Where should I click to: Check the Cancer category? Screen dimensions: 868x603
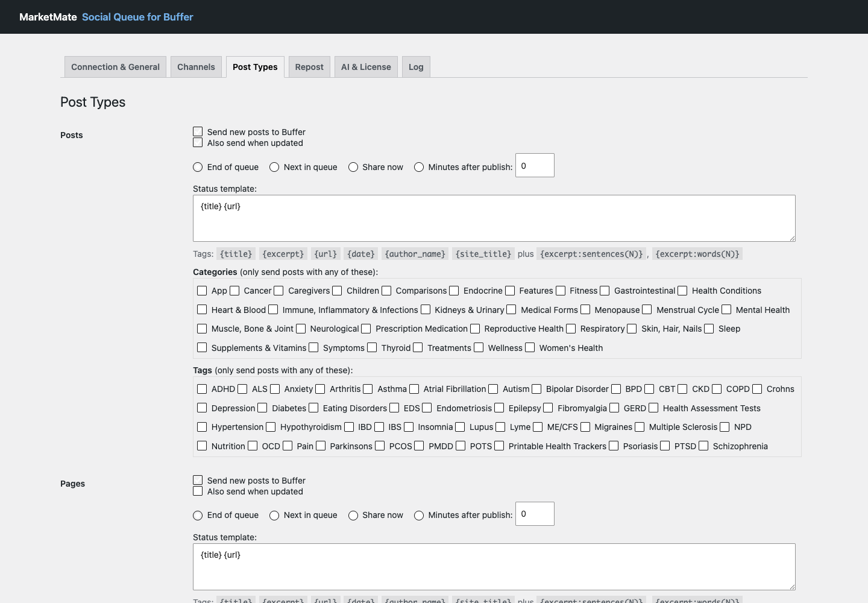pyautogui.click(x=234, y=291)
